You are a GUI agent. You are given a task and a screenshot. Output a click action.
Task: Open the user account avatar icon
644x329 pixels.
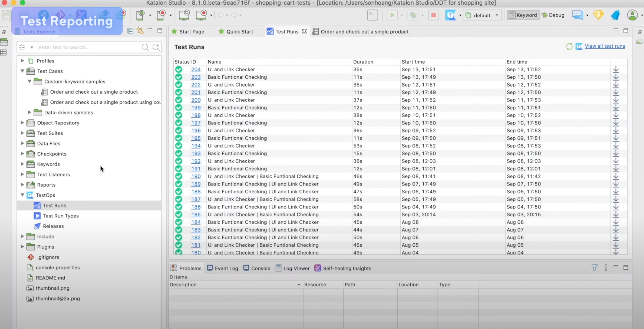click(x=632, y=15)
